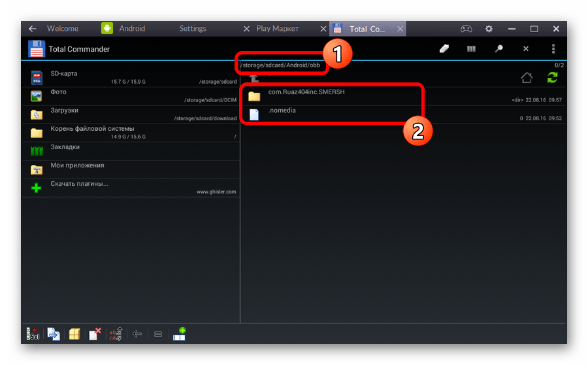Open the Закладки entry
Image resolution: width=588 pixels, height=365 pixels.
point(131,151)
